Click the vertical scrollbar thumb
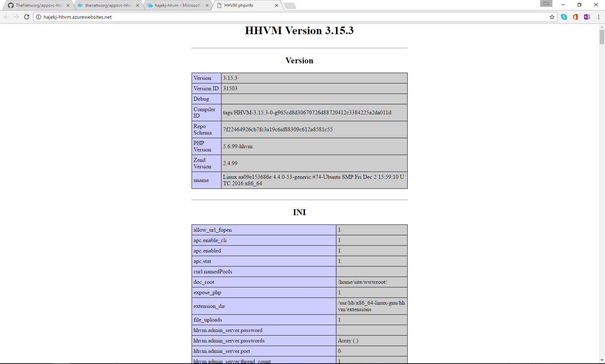The height and width of the screenshot is (364, 605). pos(602,37)
